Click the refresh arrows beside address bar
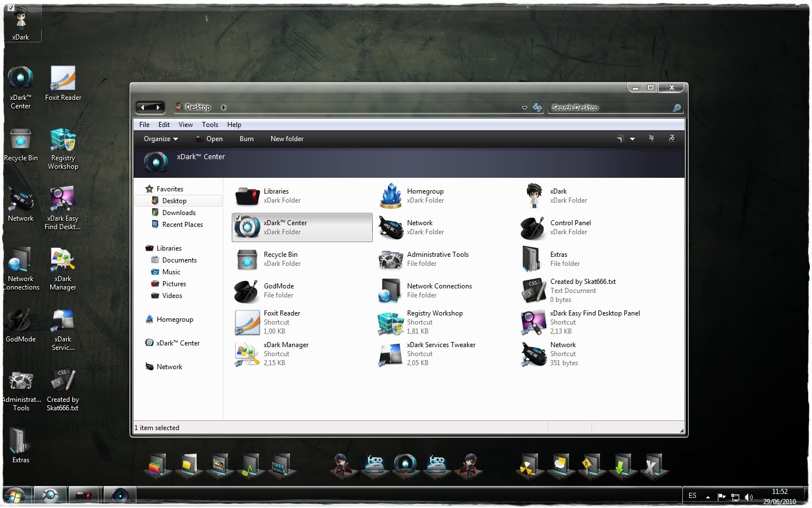 pyautogui.click(x=537, y=107)
